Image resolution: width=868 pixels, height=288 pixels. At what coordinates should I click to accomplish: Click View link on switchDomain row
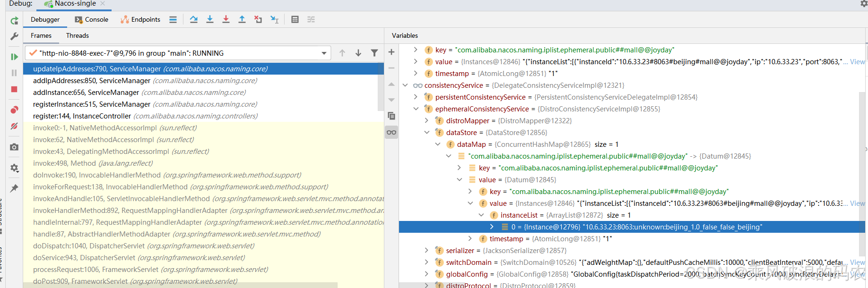tap(857, 263)
